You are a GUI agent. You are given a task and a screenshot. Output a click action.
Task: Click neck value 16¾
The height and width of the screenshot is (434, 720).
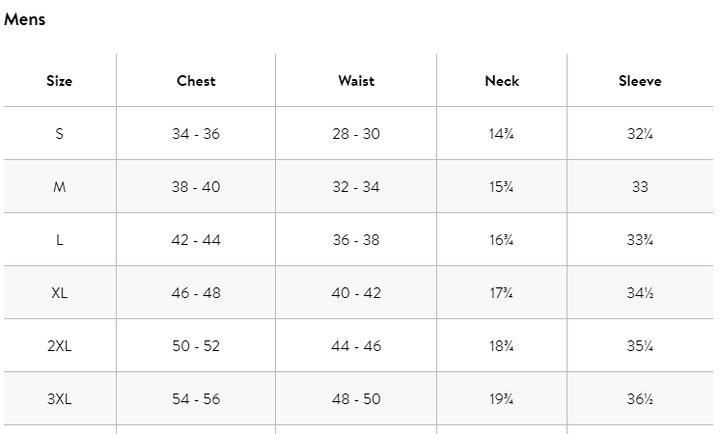click(x=501, y=240)
